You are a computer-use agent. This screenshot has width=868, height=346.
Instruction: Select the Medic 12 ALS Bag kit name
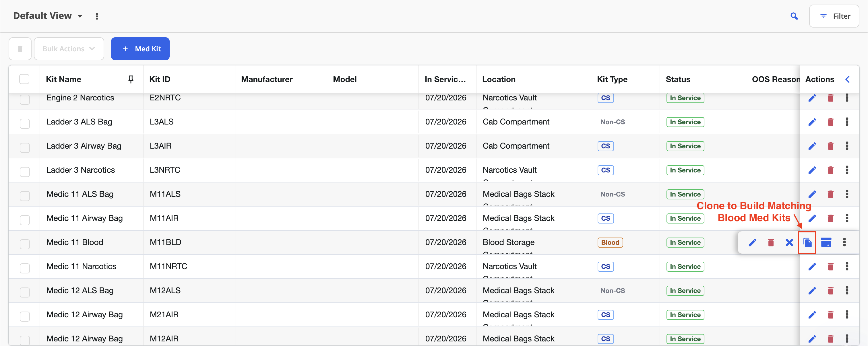(x=80, y=290)
